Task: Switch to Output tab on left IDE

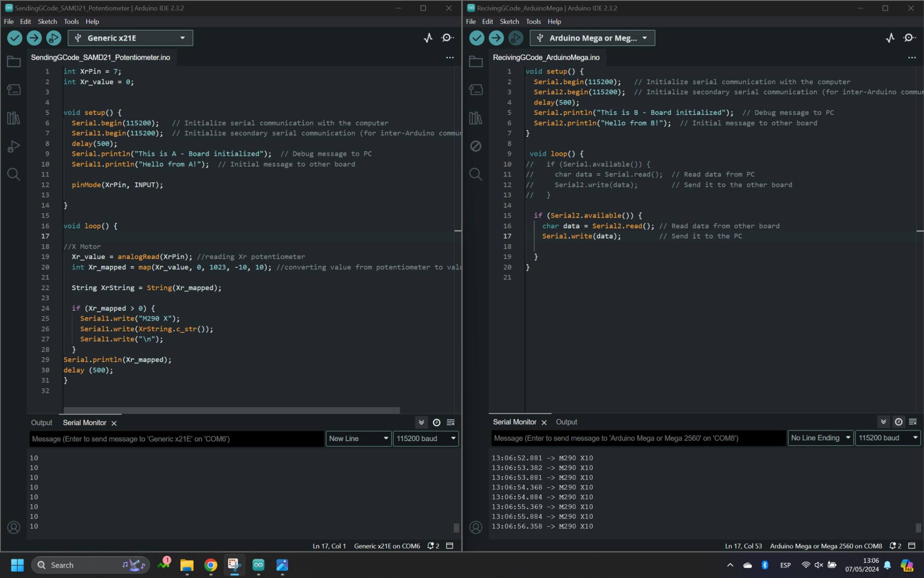Action: pos(42,422)
